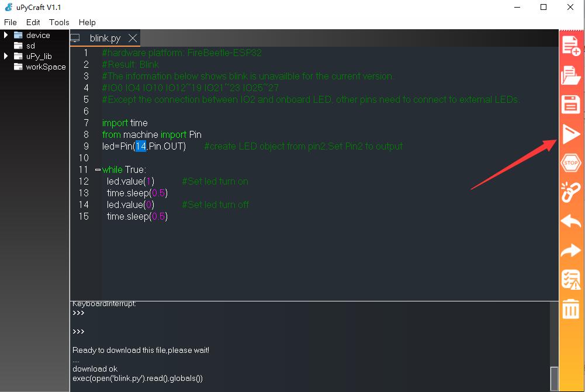
Task: Collapse the while True code block
Action: 98,169
